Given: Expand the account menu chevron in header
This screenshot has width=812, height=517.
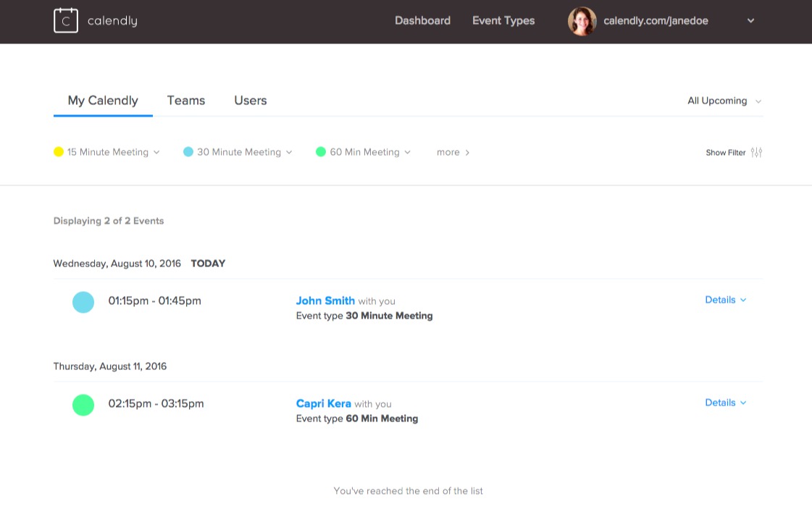Looking at the screenshot, I should point(751,21).
